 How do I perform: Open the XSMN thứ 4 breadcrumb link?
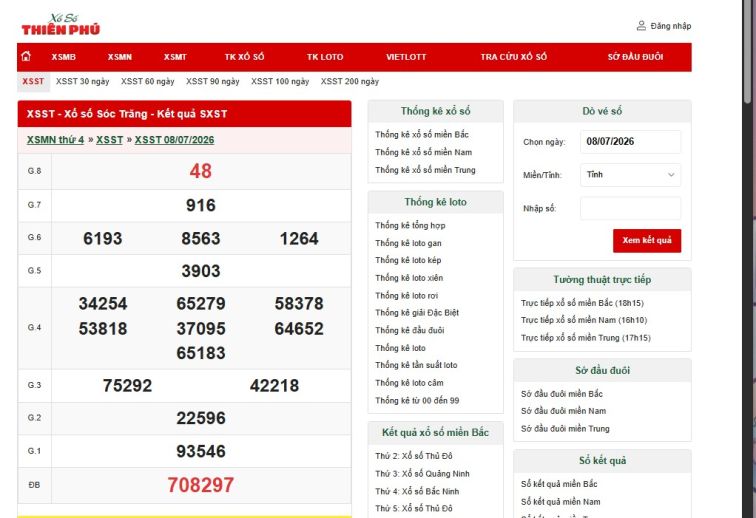(55, 140)
